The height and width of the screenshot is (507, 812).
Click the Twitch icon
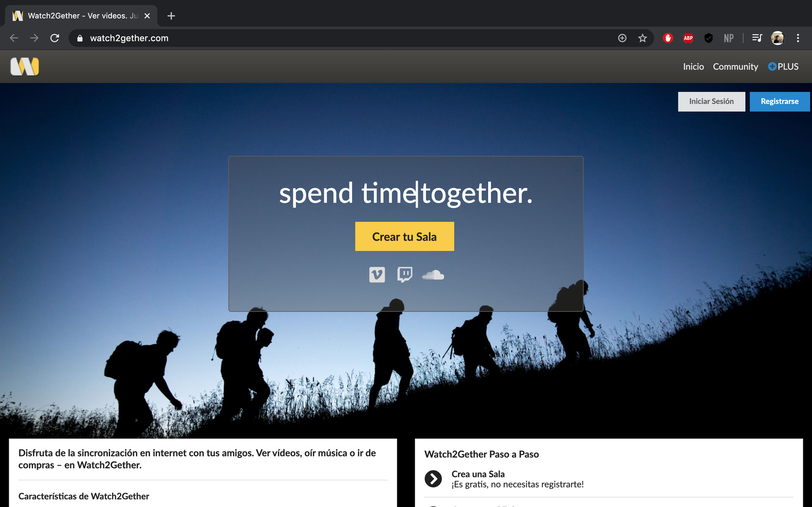click(x=405, y=275)
